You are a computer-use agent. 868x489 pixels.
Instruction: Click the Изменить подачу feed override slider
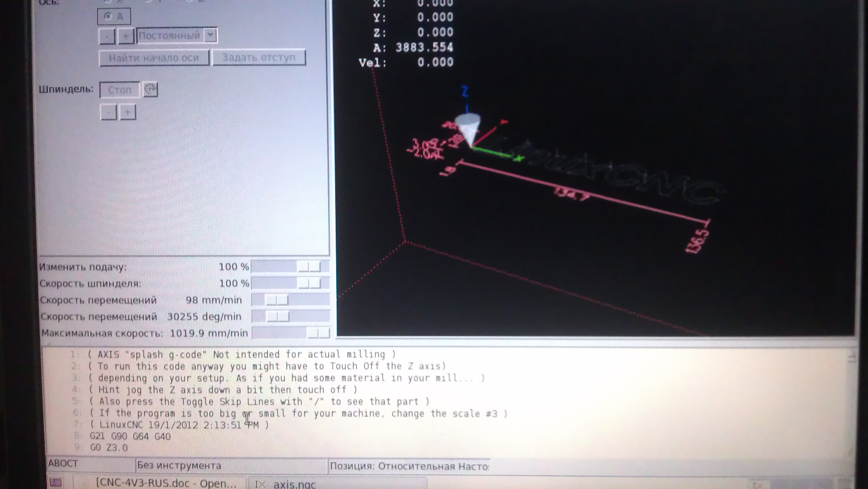click(309, 267)
